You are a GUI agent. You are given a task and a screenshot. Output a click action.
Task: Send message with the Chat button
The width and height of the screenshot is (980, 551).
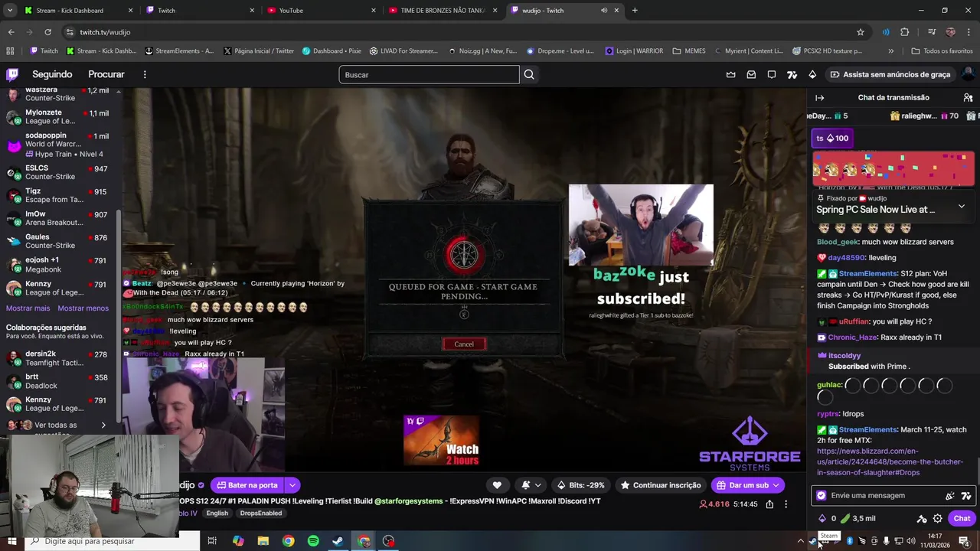point(962,518)
